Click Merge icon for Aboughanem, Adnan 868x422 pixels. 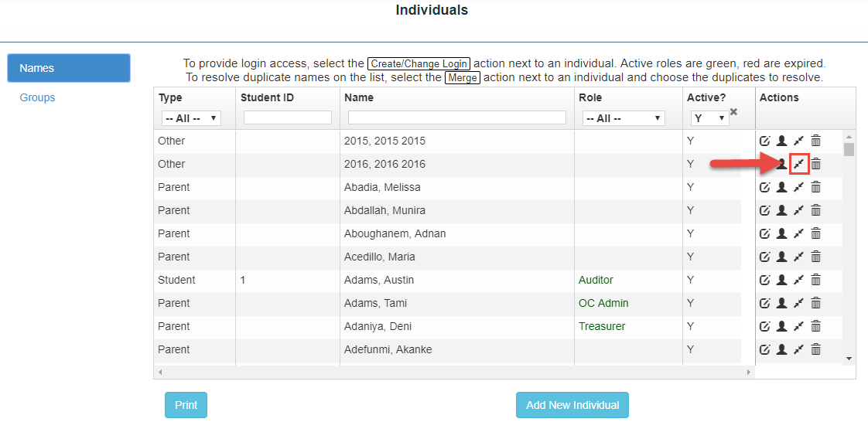(798, 233)
